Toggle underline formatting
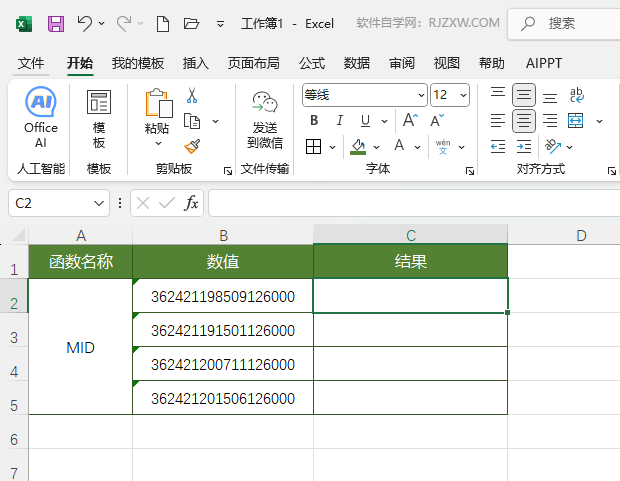 (x=365, y=120)
